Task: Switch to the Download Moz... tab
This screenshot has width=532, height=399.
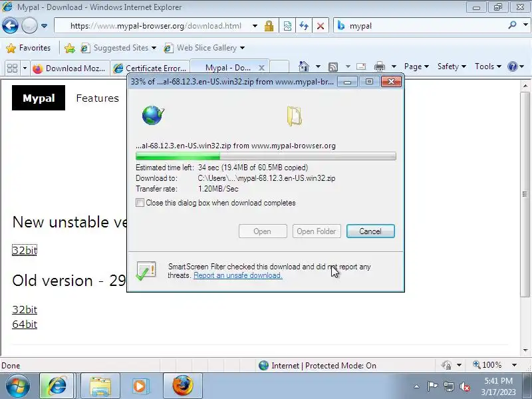Action: tap(70, 68)
